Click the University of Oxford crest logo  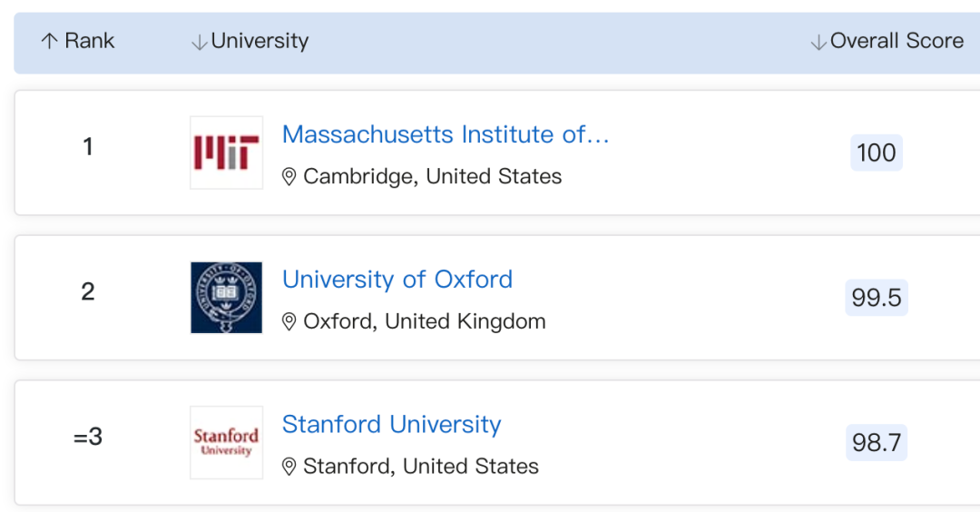tap(226, 298)
